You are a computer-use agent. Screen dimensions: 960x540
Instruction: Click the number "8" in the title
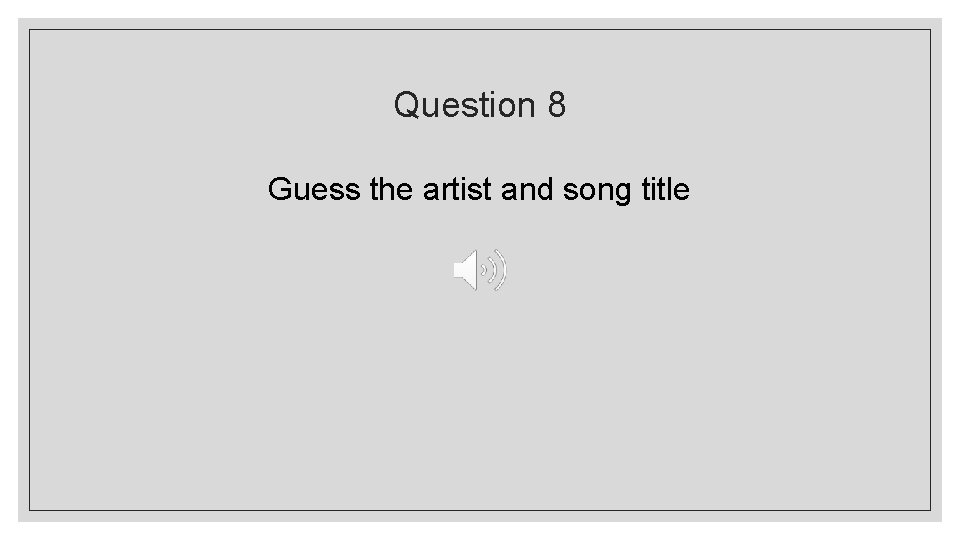[557, 104]
